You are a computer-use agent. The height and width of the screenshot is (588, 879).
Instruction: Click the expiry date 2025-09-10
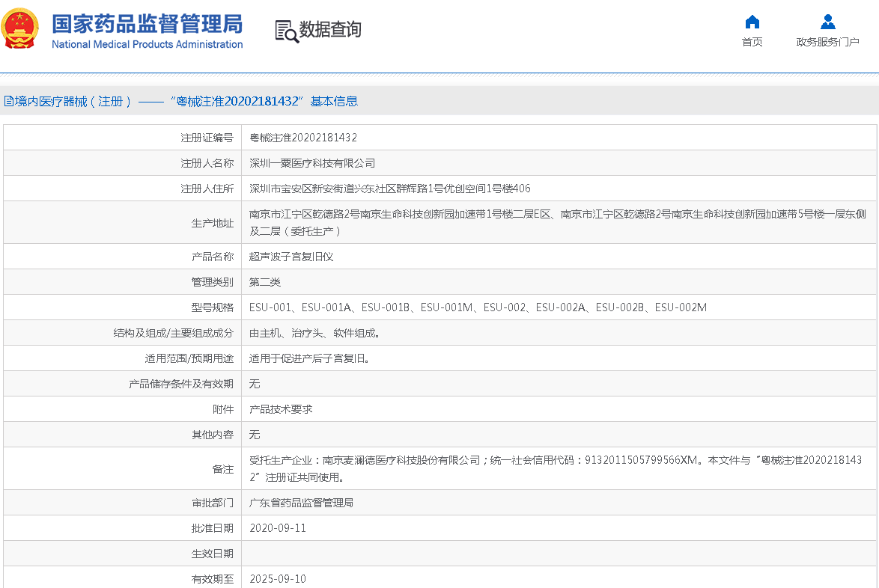pyautogui.click(x=278, y=579)
